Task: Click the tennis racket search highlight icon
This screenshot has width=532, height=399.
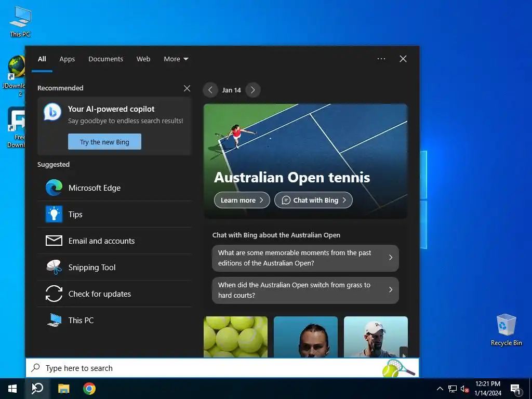Action: pyautogui.click(x=398, y=368)
